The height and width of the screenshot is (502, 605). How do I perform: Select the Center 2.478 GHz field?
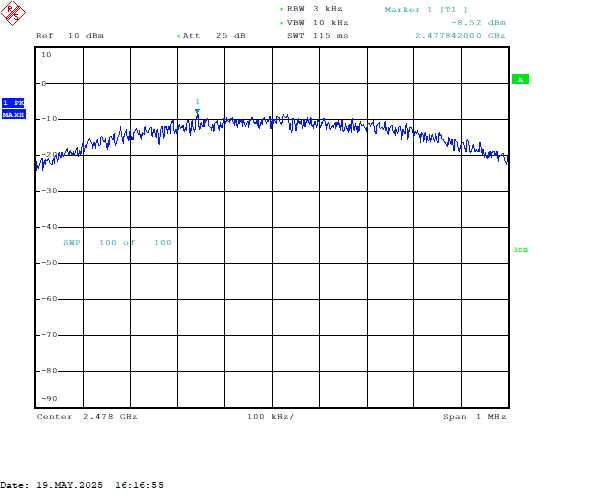[86, 416]
